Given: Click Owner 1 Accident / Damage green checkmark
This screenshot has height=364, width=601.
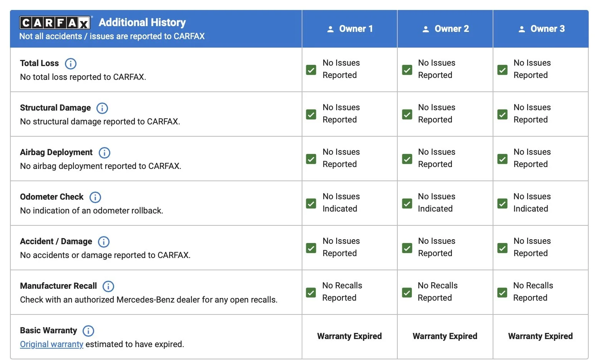Looking at the screenshot, I should [311, 248].
